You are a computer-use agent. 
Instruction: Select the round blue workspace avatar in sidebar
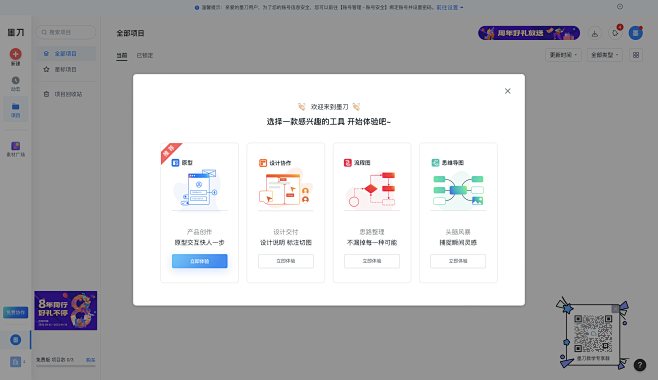click(16, 340)
